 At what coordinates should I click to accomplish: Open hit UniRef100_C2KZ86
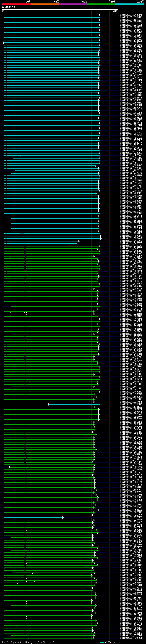coord(131,294)
